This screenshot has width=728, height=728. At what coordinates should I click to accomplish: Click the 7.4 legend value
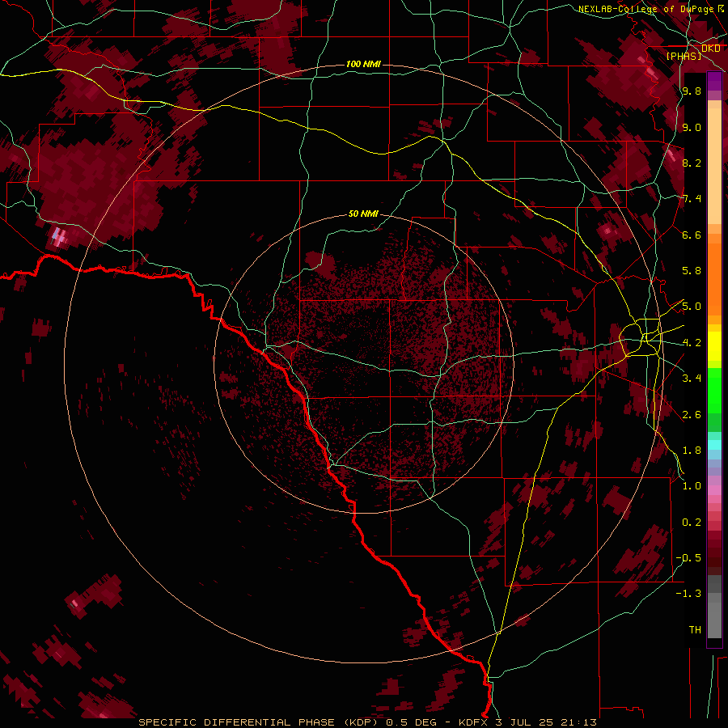[x=692, y=199]
